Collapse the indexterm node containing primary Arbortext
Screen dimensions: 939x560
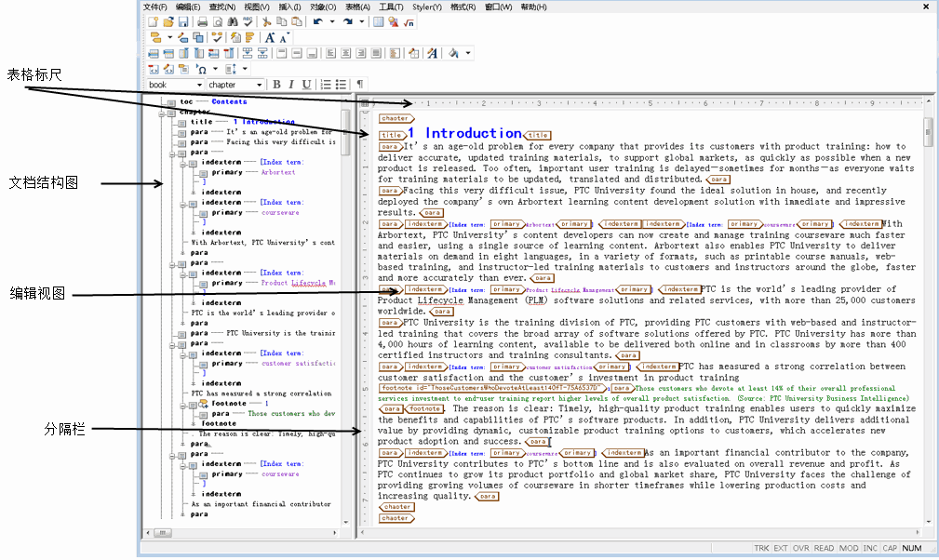[182, 163]
